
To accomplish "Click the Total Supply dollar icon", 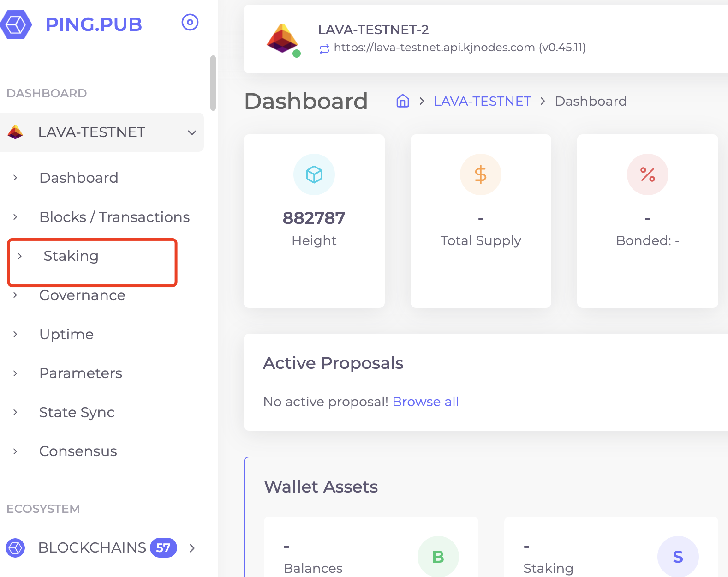I will pos(481,174).
